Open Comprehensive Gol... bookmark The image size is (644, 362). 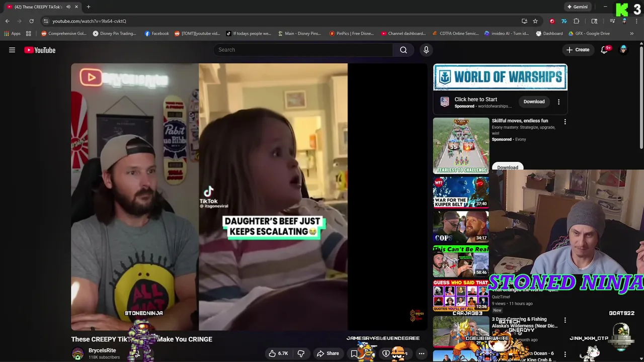click(x=64, y=34)
